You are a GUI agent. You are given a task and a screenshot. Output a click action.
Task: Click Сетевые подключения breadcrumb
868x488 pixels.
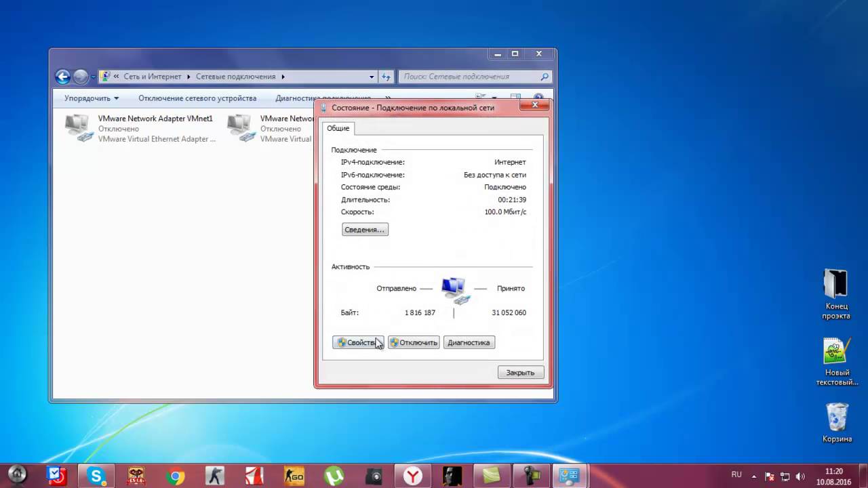pos(236,77)
